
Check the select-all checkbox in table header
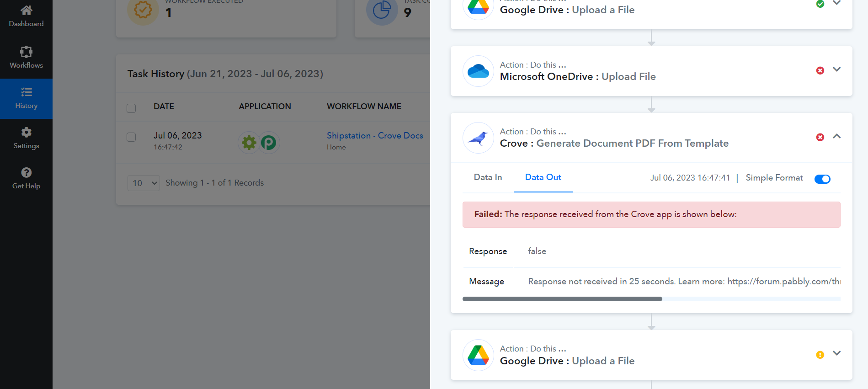(x=131, y=108)
